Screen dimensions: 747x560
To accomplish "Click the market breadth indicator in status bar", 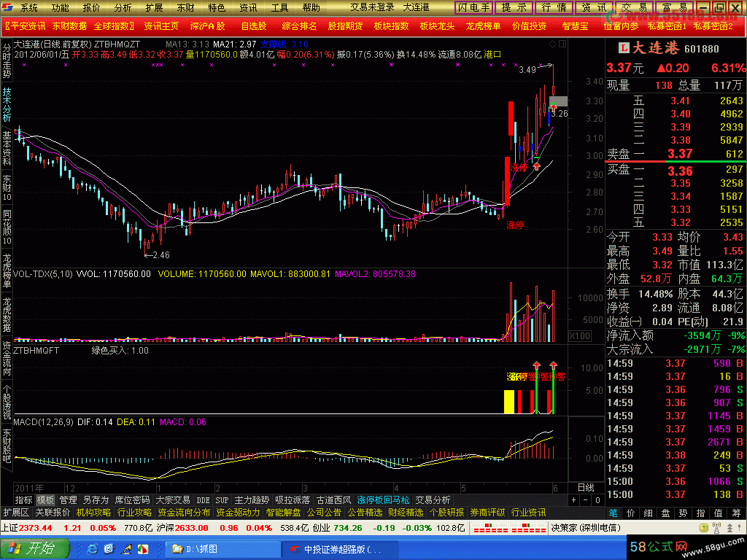I will pos(509,528).
